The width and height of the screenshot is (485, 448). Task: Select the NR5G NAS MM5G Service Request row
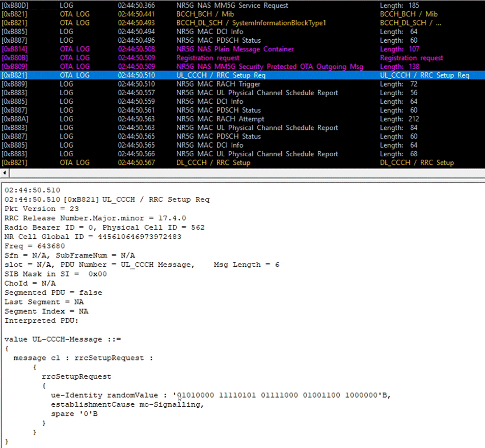tap(242, 5)
